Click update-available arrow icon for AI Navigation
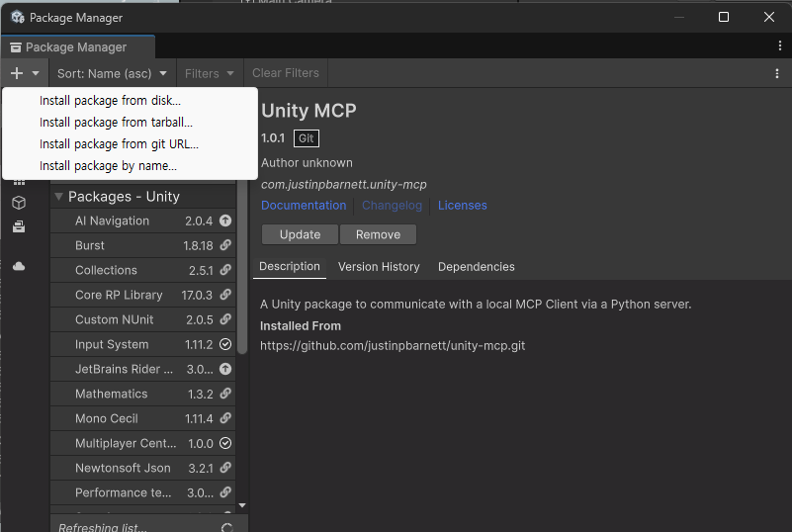Viewport: 792px width, 532px height. coord(225,221)
